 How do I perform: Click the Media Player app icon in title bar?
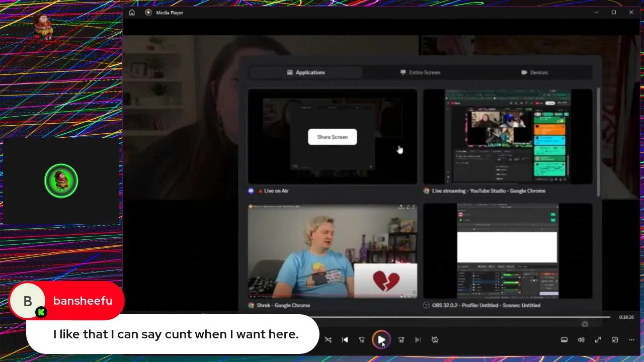click(148, 13)
